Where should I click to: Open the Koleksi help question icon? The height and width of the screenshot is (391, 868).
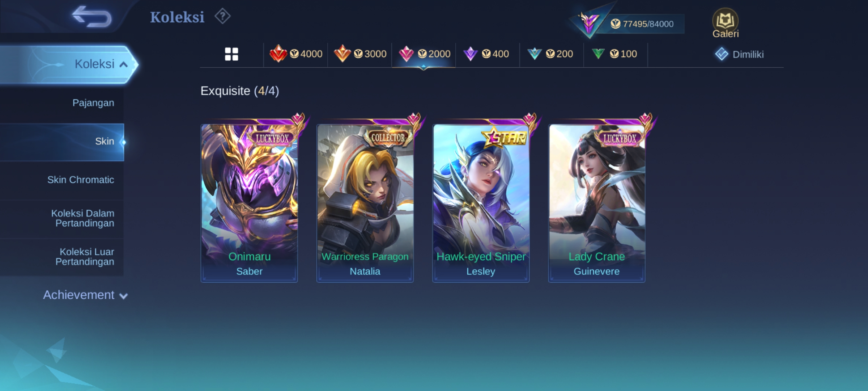click(x=222, y=17)
